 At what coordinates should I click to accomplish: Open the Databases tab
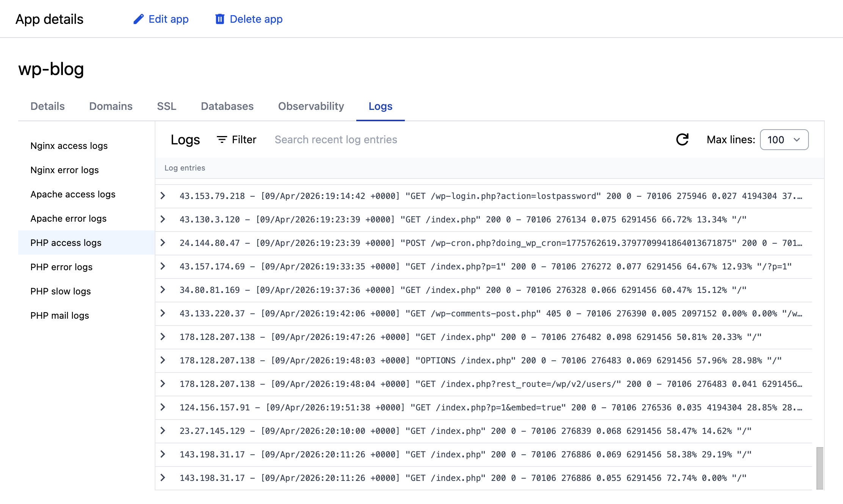tap(227, 106)
